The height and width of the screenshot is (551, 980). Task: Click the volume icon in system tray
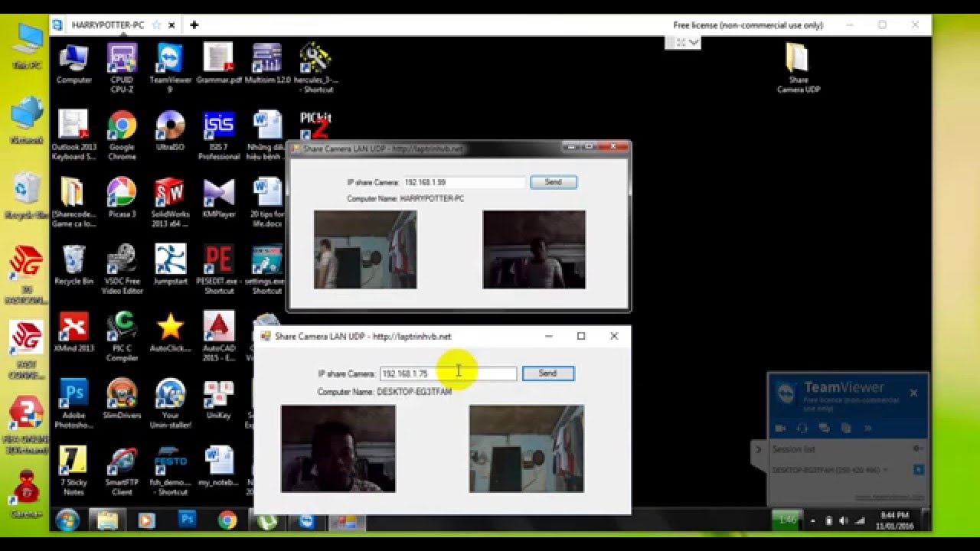[x=843, y=521]
